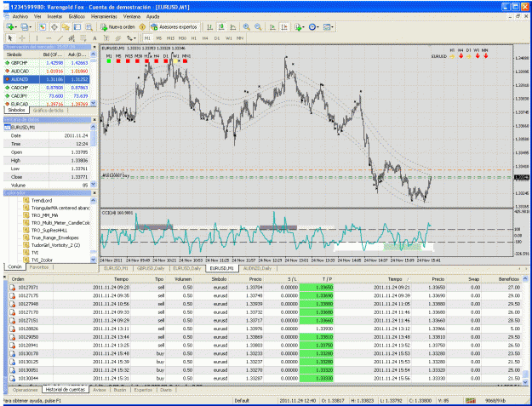The width and height of the screenshot is (532, 406).
Task: Switch to H4 timeframe button
Action: 205,38
